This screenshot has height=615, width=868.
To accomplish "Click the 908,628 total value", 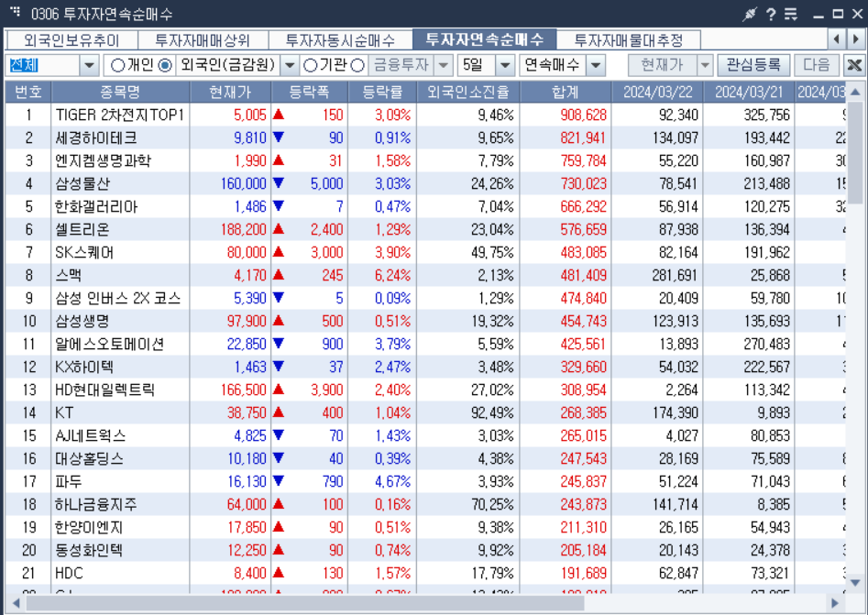I will pos(584,115).
